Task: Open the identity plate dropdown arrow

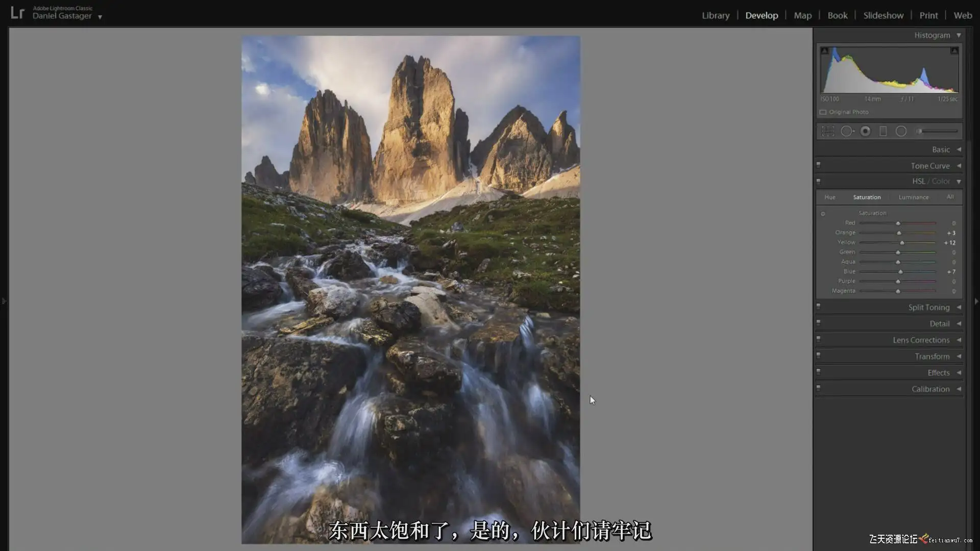Action: point(100,17)
